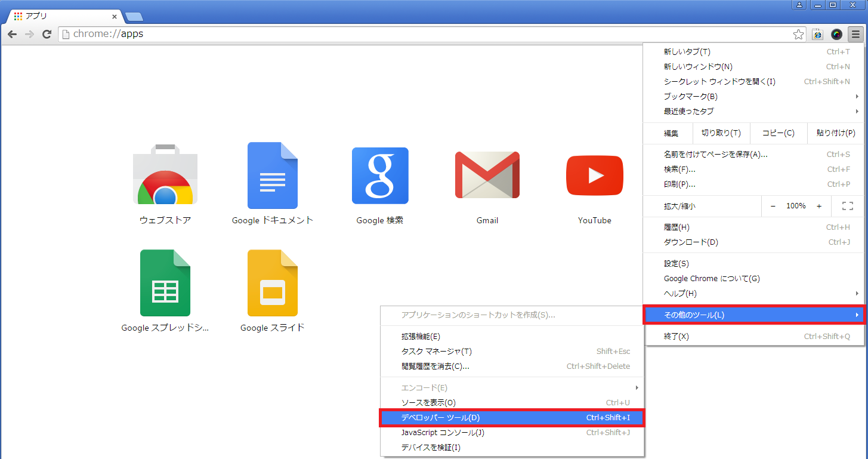Image resolution: width=868 pixels, height=459 pixels.
Task: Expand その他のツール(L) submenu
Action: 754,315
